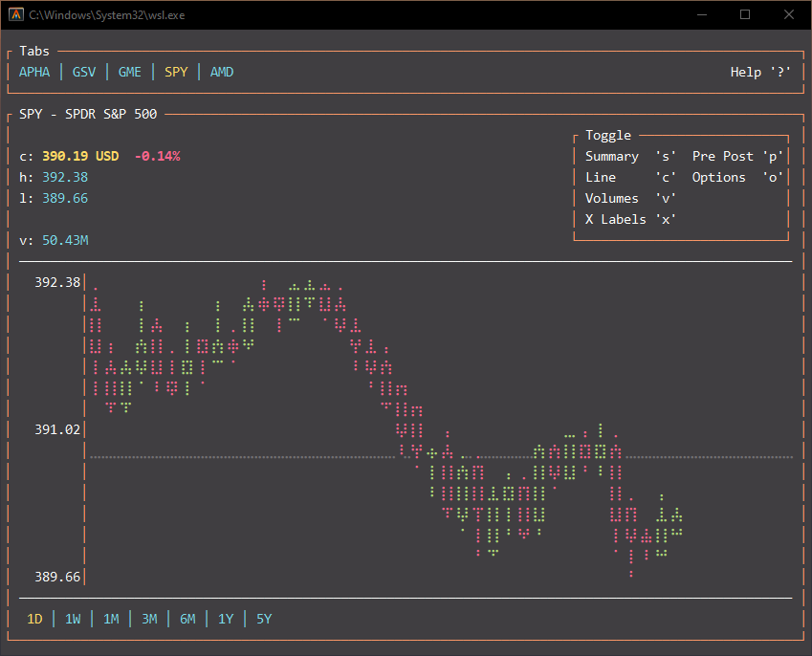
Task: Maximize the wsl.exe window
Action: (745, 14)
